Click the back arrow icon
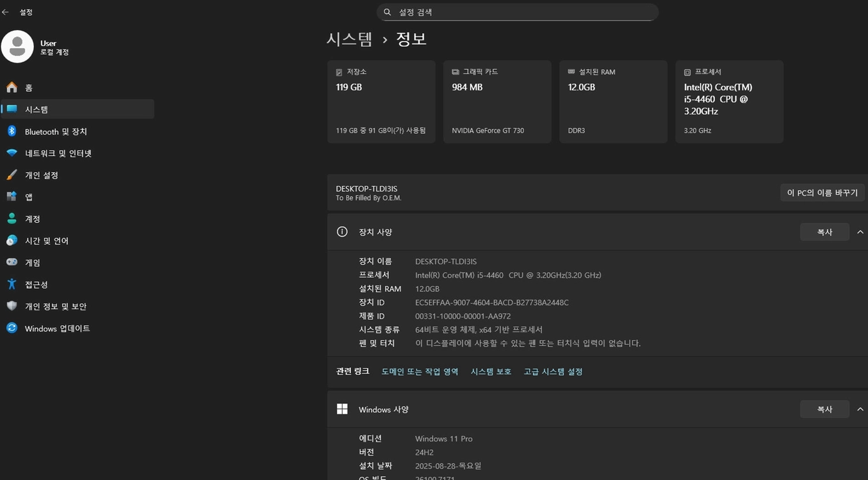868x480 pixels. point(6,12)
